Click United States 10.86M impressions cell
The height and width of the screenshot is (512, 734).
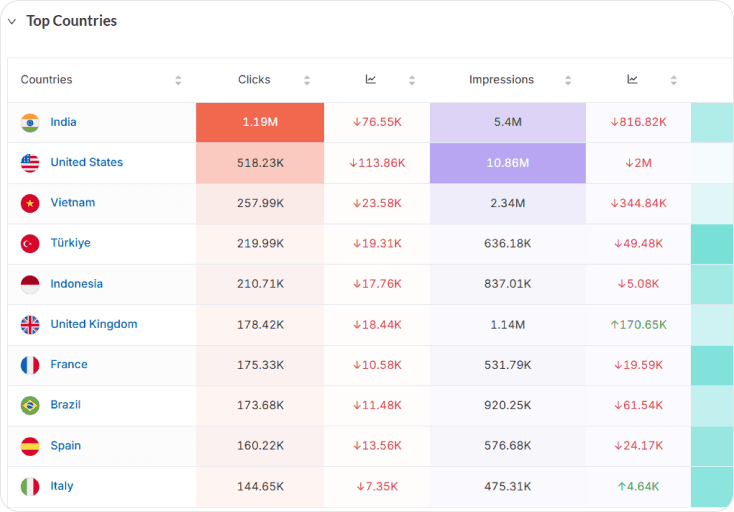(x=507, y=163)
